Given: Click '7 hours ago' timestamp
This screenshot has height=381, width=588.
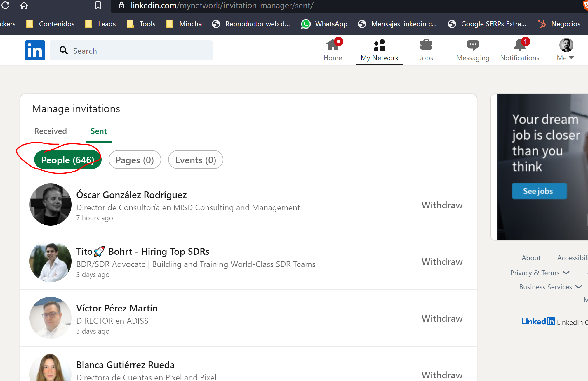Looking at the screenshot, I should [95, 218].
